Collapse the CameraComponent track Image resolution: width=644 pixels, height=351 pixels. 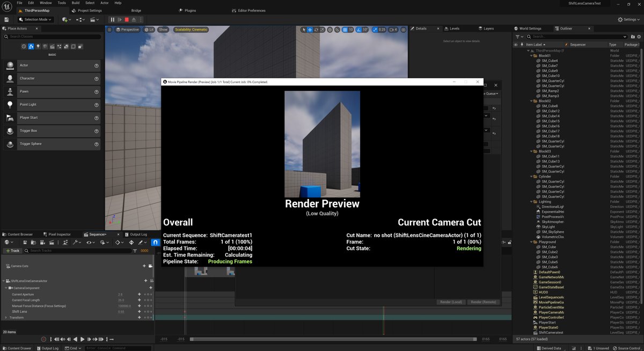point(6,288)
